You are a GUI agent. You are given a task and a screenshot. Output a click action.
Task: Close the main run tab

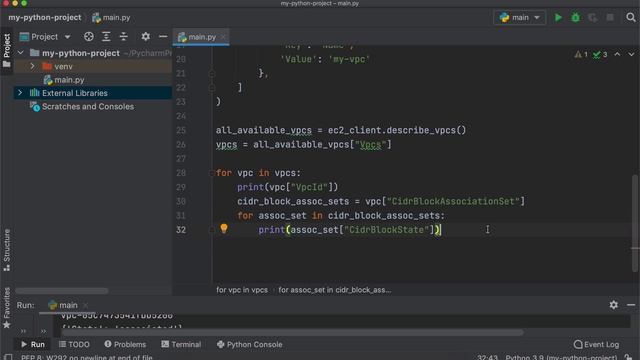[85, 305]
